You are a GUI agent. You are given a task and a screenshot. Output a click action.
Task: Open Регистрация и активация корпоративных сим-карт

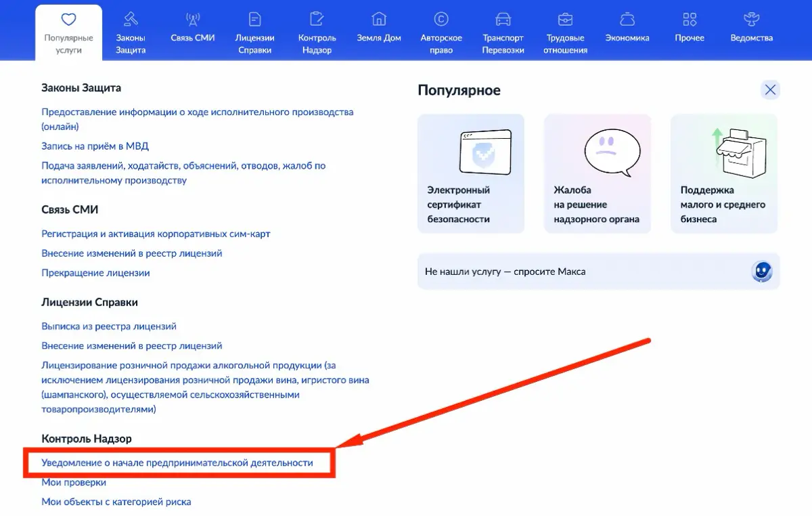click(156, 234)
